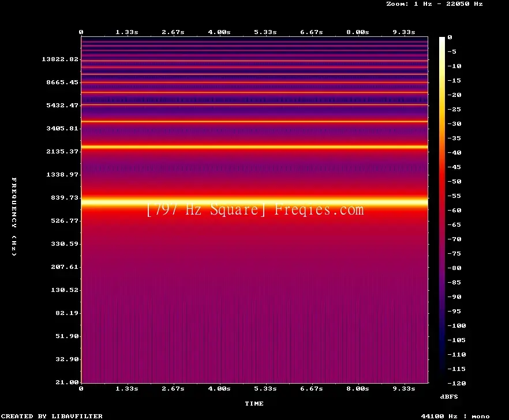The height and width of the screenshot is (420, 509).
Task: Click the 3405.81 frequency label
Action: pos(62,128)
